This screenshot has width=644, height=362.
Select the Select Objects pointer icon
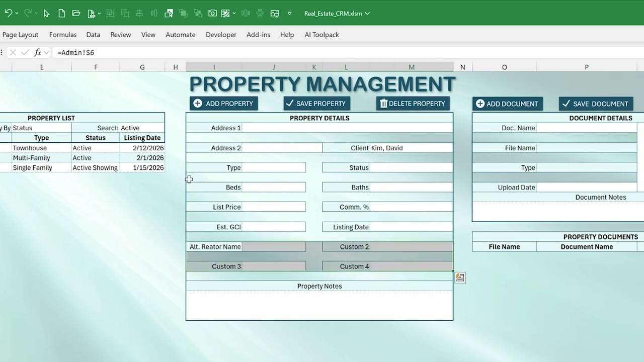click(x=46, y=14)
